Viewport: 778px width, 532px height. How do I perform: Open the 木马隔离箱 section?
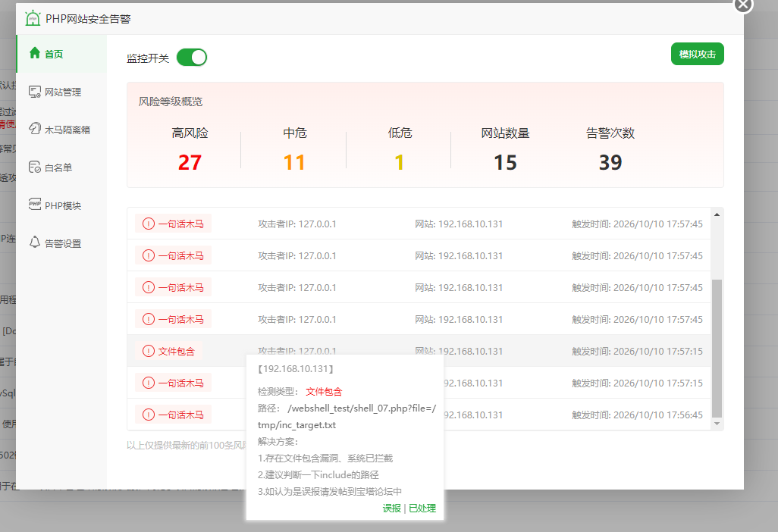[61, 130]
